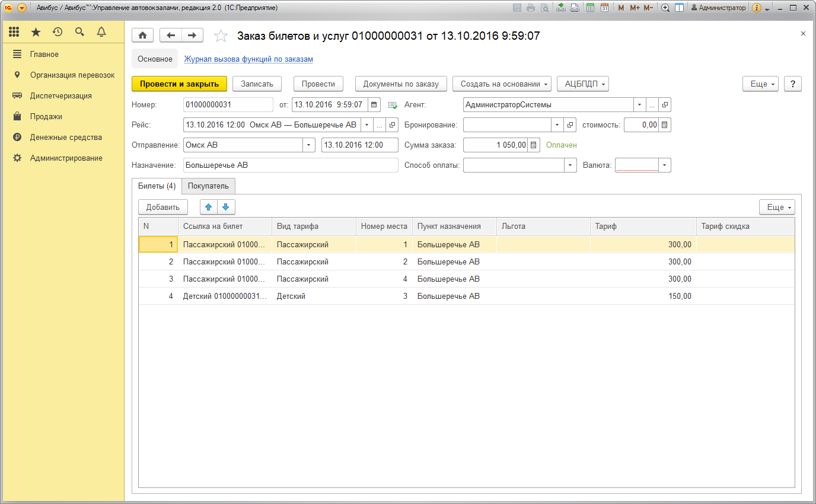
Task: Open the sections menu grid icon
Action: [x=14, y=32]
